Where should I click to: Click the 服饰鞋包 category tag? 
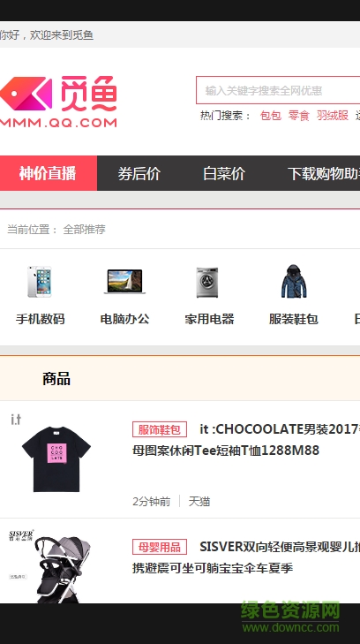pos(160,429)
